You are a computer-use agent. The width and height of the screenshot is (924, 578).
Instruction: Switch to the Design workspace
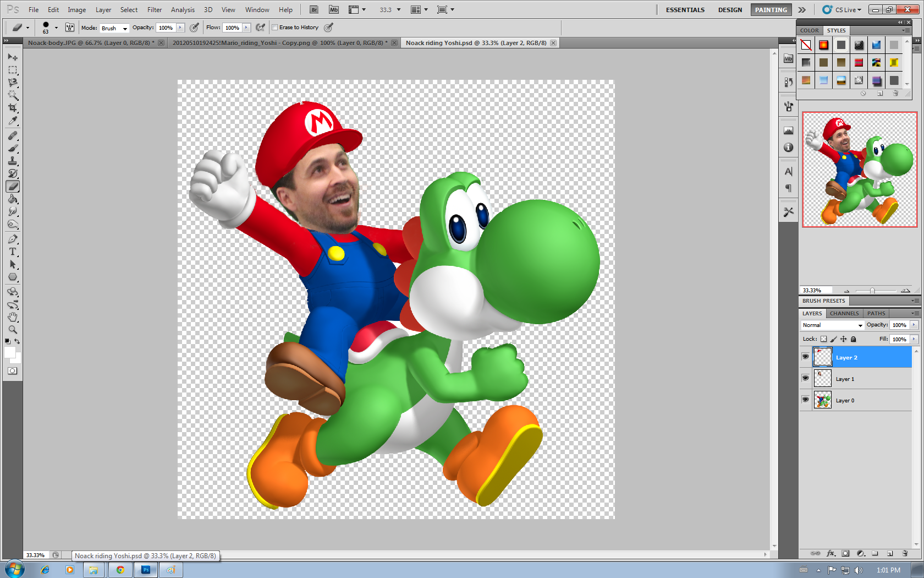pyautogui.click(x=730, y=9)
